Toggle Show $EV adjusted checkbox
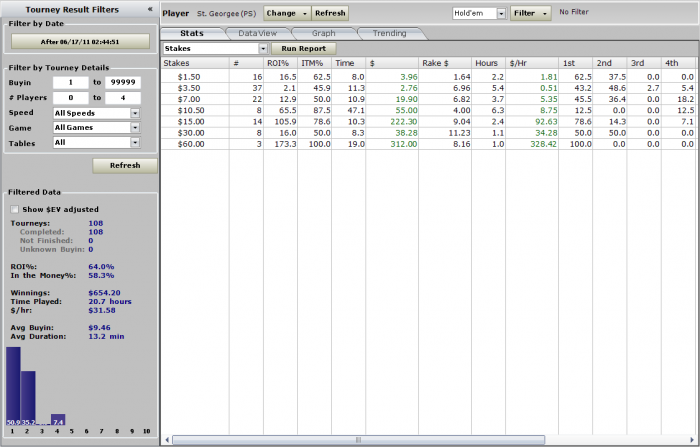 coord(15,209)
